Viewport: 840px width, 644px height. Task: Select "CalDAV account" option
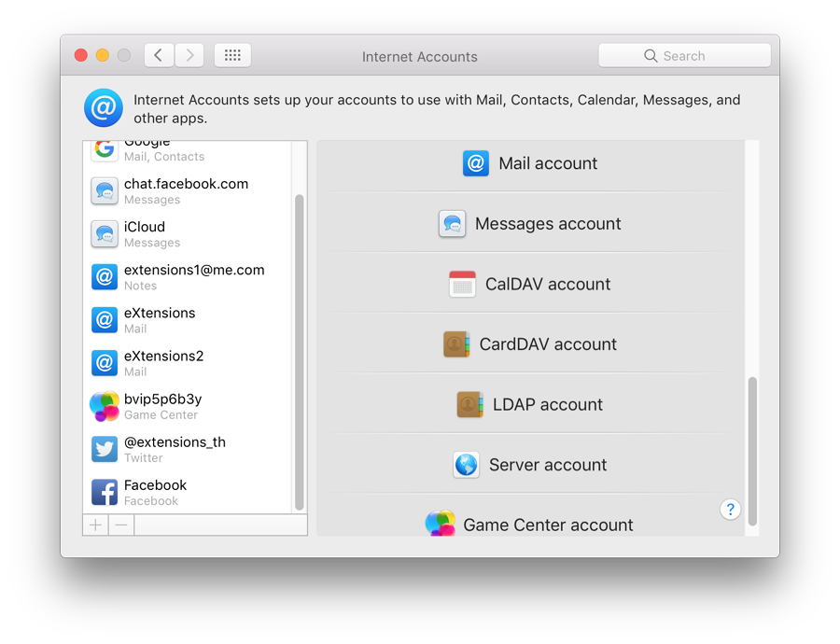[x=530, y=284]
